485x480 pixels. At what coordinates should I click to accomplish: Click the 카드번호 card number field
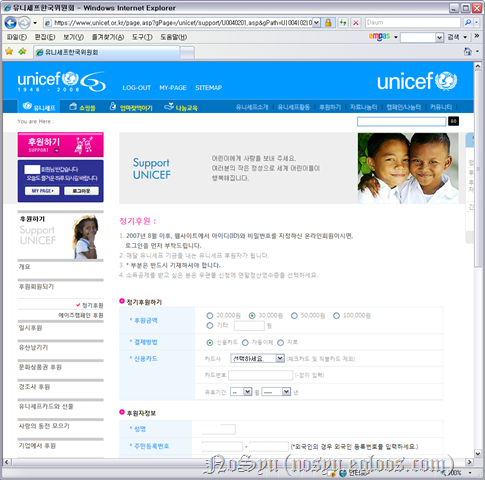click(260, 375)
